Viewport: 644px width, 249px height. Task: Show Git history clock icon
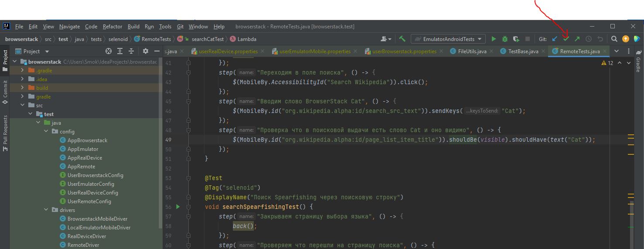(x=589, y=39)
